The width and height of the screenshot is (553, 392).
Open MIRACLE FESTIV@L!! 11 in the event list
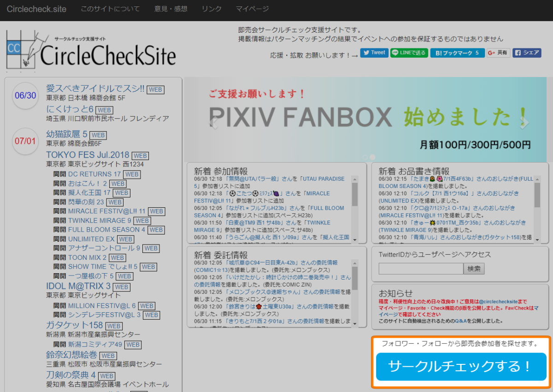(107, 211)
